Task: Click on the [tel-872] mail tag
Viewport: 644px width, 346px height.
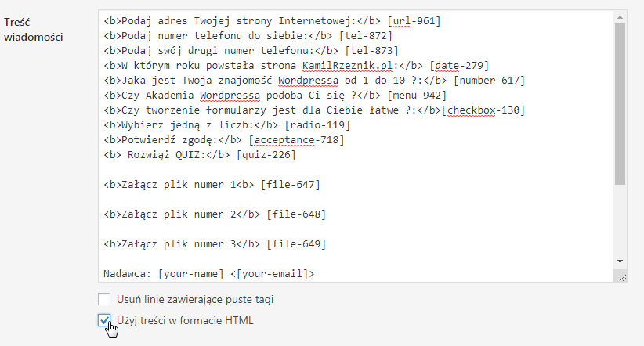Action: pos(366,36)
